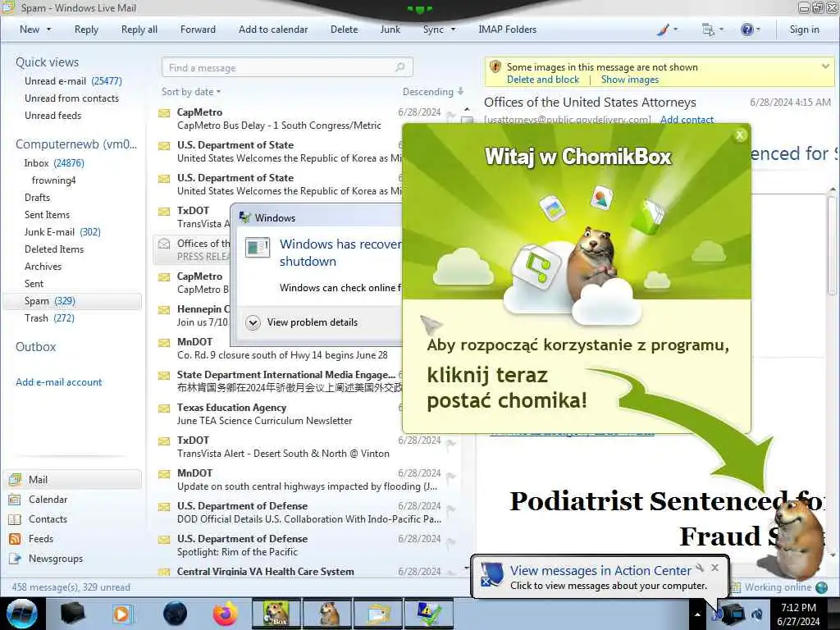This screenshot has height=630, width=840.
Task: Open the Calendar icon in the navigation pane
Action: point(15,500)
